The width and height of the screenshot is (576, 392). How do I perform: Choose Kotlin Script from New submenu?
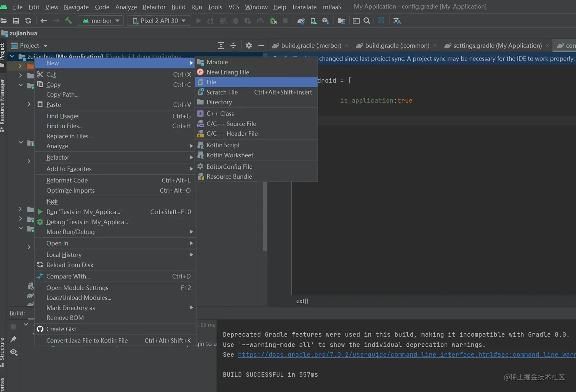click(x=223, y=145)
